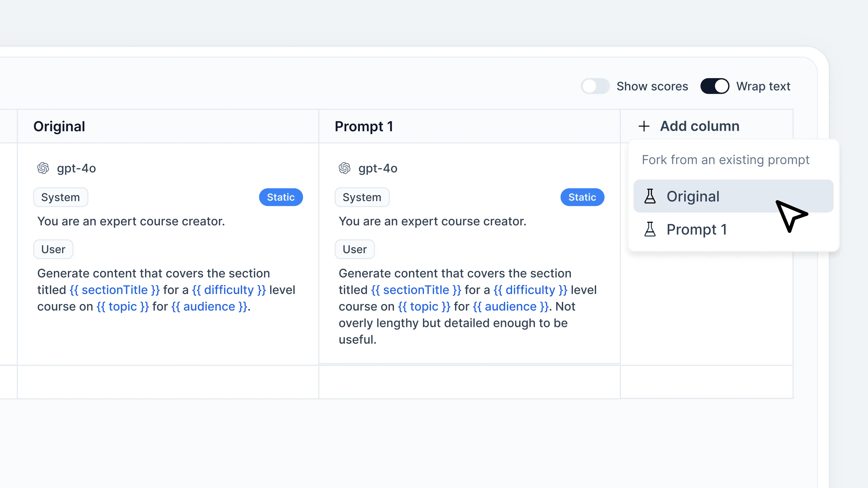This screenshot has height=488, width=868.
Task: Select Prompt 1 from the fork prompt menu
Action: point(697,229)
